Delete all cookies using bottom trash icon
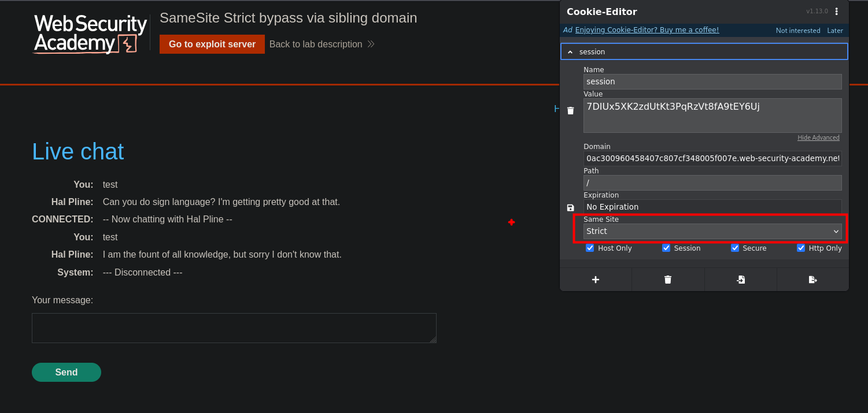868x413 pixels. [668, 280]
